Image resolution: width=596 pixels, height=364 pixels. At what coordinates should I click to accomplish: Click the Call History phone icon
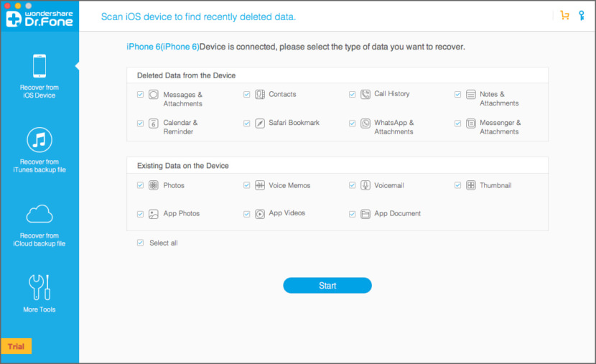tap(365, 94)
